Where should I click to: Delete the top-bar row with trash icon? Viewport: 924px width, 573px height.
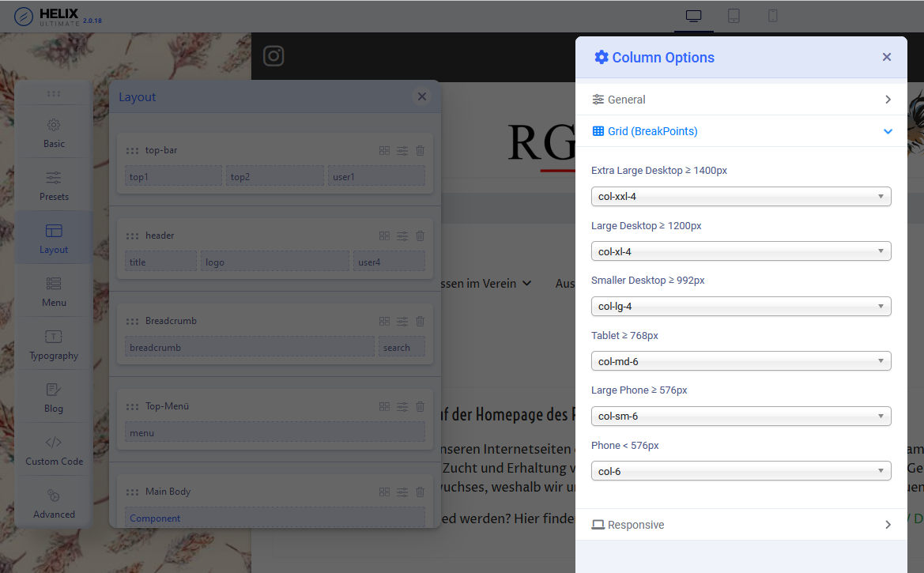click(x=420, y=150)
